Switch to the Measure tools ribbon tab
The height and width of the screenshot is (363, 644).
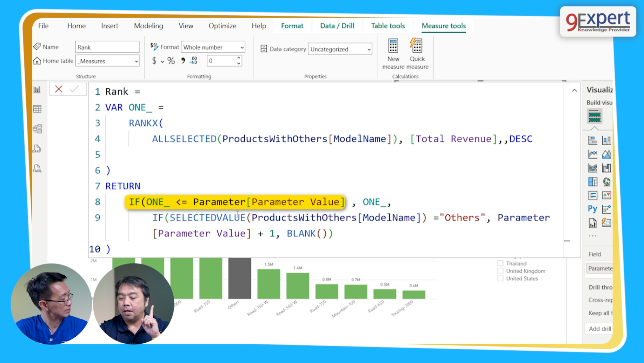(x=443, y=26)
